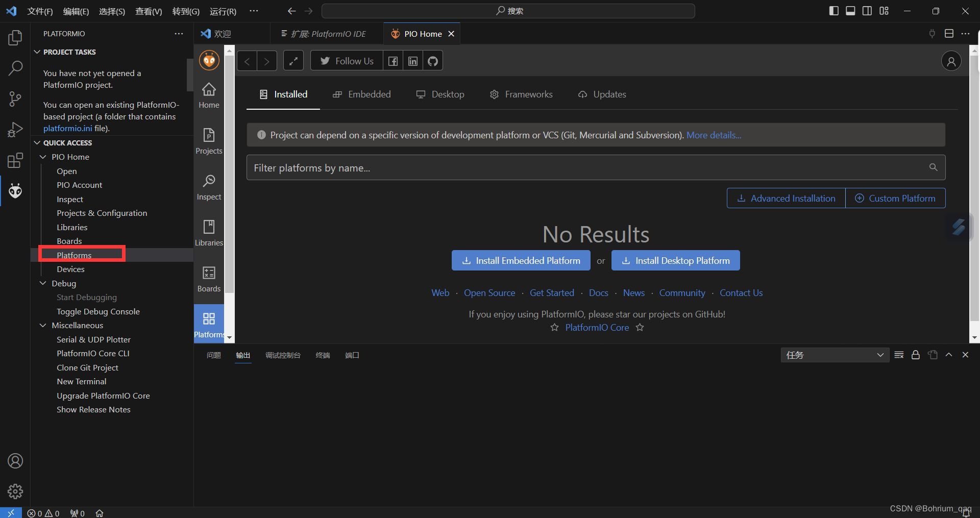The height and width of the screenshot is (518, 980).
Task: Toggle primary side bar visibility
Action: 834,11
